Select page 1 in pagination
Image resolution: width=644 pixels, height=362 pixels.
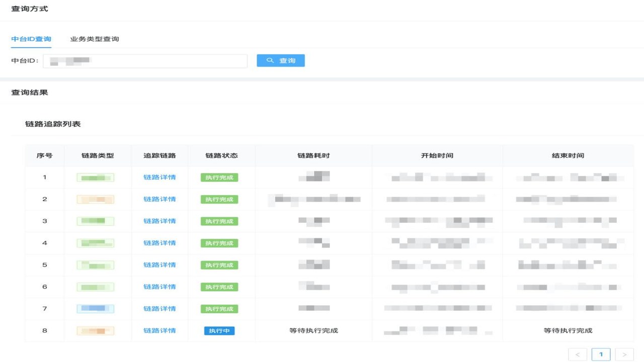[601, 354]
